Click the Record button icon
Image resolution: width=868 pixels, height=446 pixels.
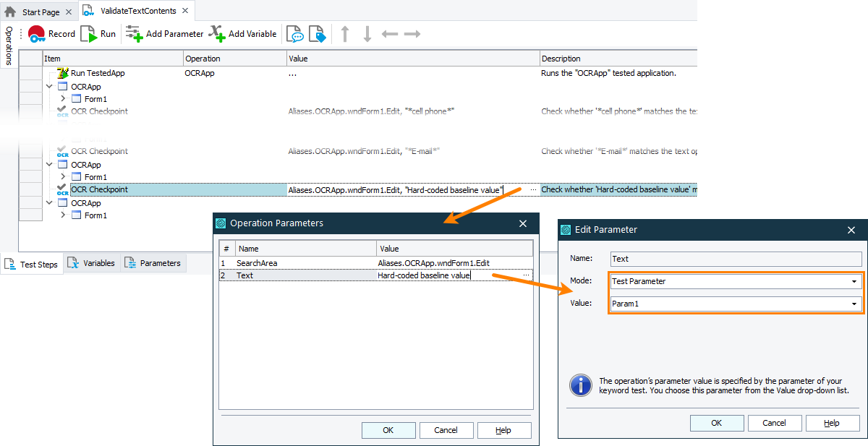coord(36,33)
